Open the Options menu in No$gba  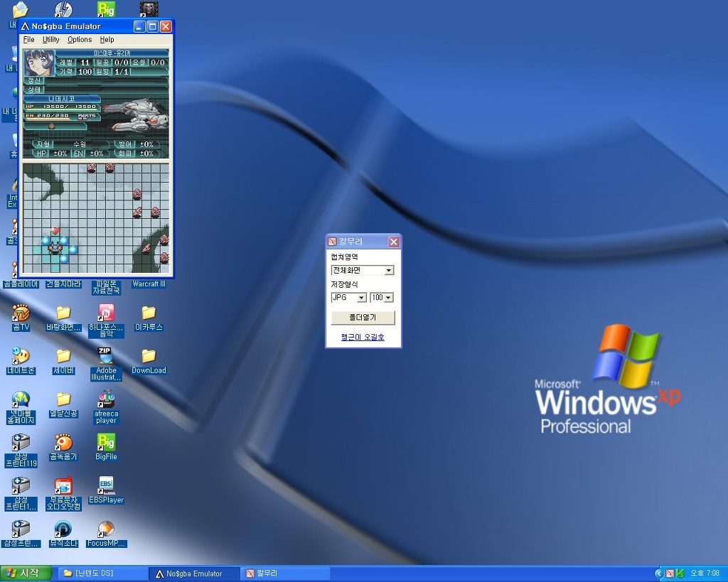tap(80, 40)
